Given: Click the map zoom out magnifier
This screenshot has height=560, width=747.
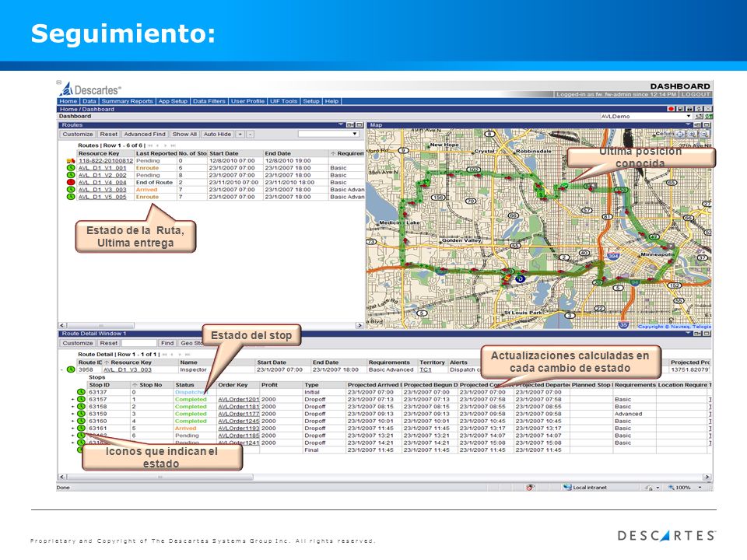Looking at the screenshot, I should pyautogui.click(x=703, y=135).
